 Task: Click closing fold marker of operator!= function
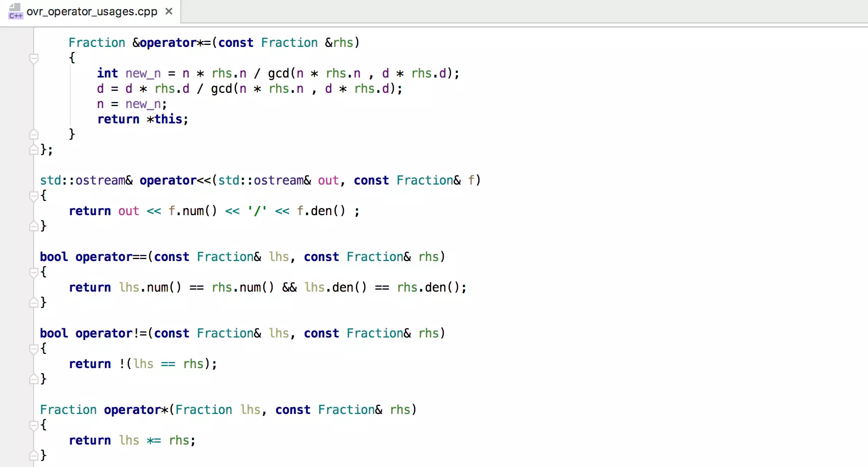34,379
